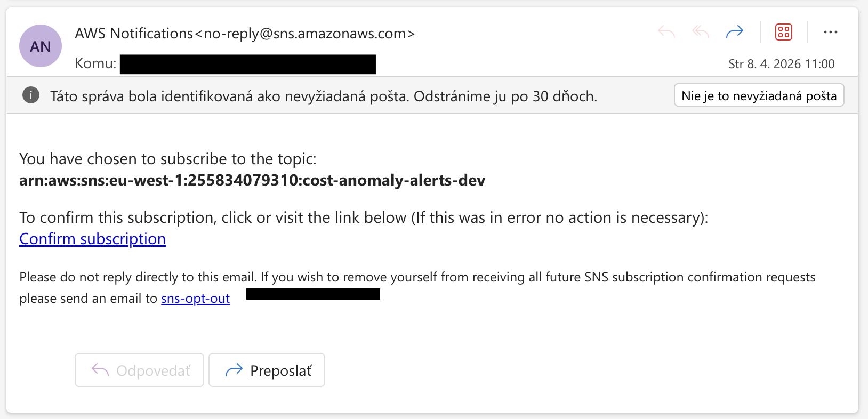Screen dimensions: 868x419
Task: Click the message date Str 8. 4. 2026
Action: click(x=782, y=63)
